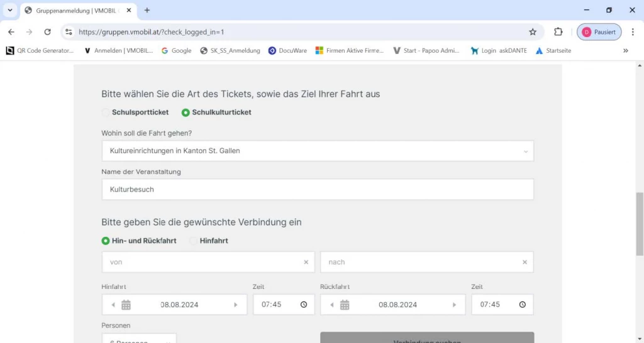Open the Personen dropdown
Viewport: 644px width, 343px height.
click(139, 339)
